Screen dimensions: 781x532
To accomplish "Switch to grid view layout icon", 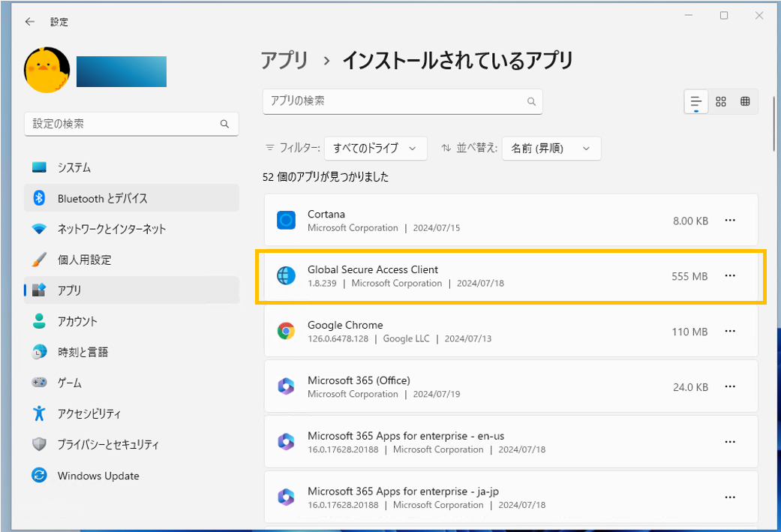I will [x=721, y=101].
